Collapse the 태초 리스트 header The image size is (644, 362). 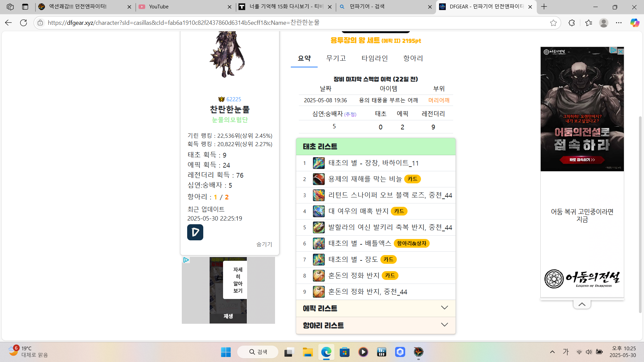point(375,146)
